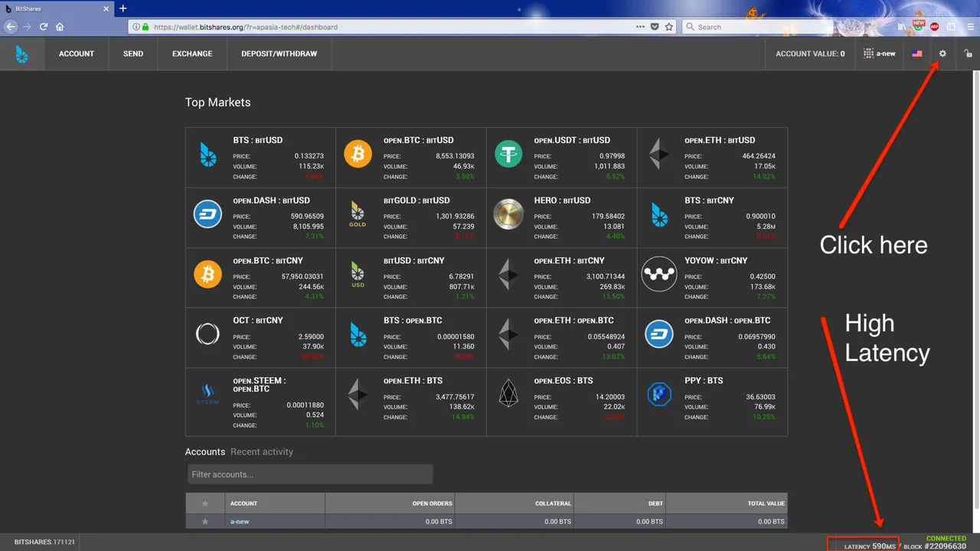Reload the page with browser refresh icon
Screen dimensions: 980x551
44,26
